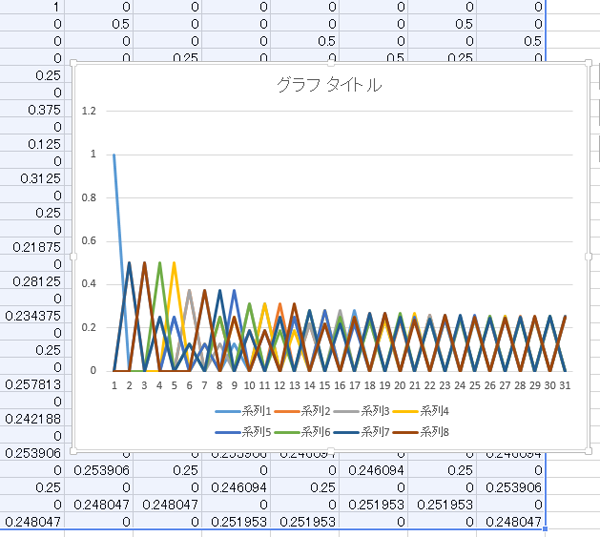This screenshot has height=537, width=600.
Task: Select the cell containing 0.125
Action: click(32, 144)
